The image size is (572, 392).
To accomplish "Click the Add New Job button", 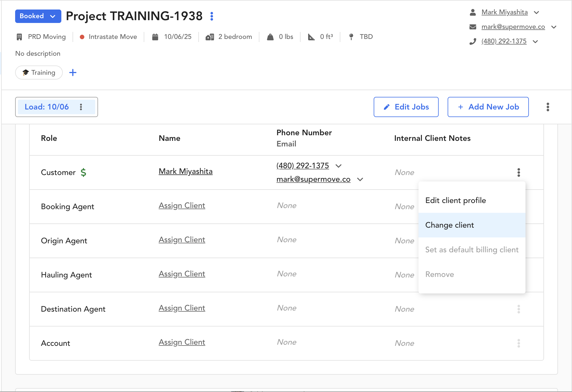I will [488, 107].
